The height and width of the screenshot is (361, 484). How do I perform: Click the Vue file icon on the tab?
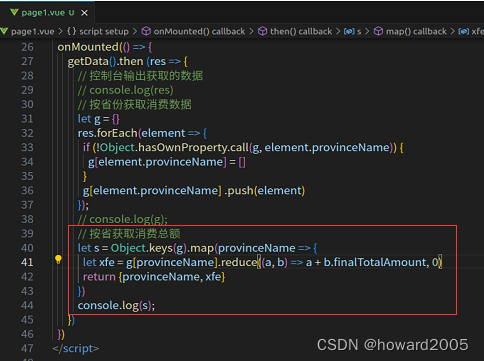14,13
